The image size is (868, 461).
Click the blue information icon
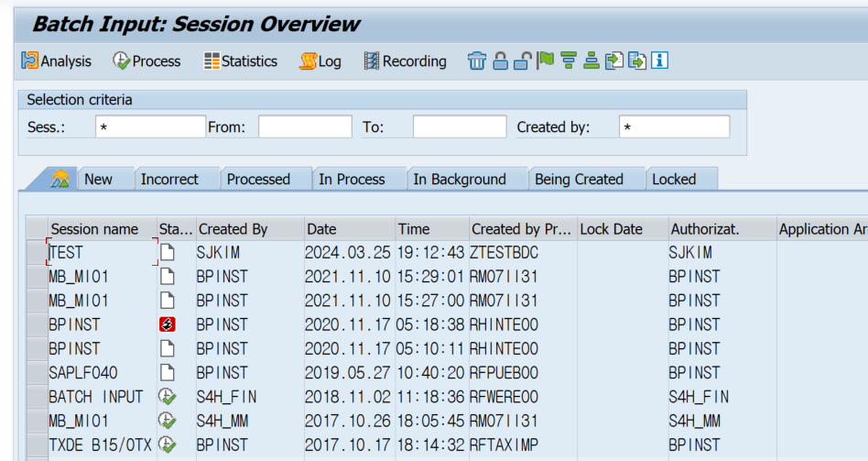point(659,60)
